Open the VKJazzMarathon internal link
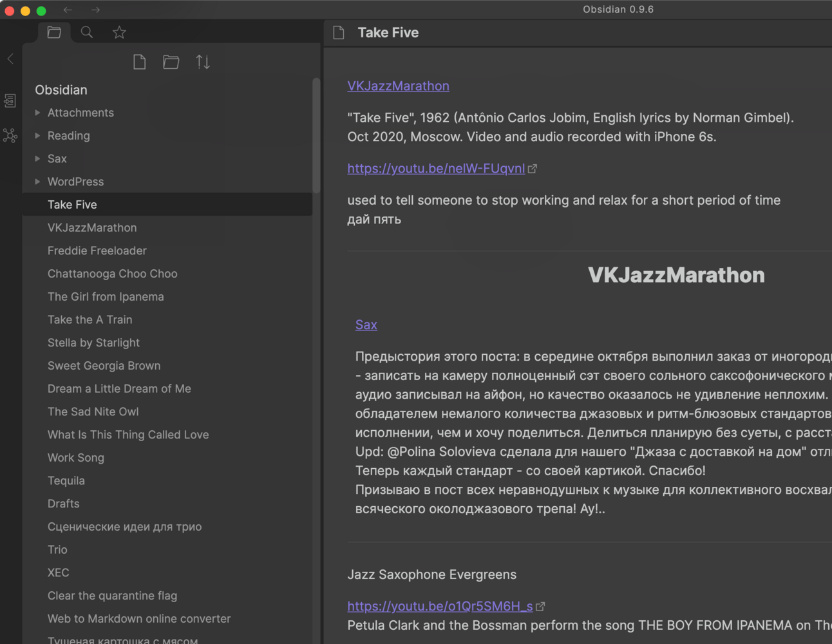 398,86
